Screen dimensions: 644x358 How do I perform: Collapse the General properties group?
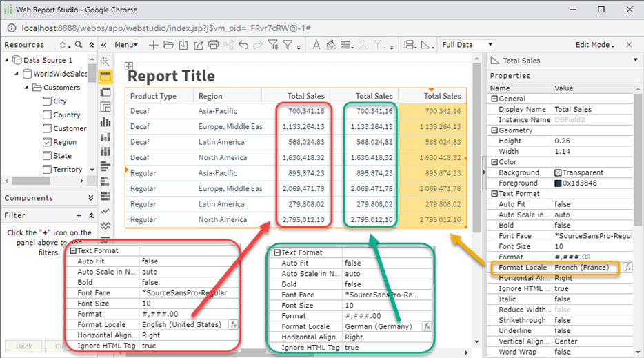(494, 99)
